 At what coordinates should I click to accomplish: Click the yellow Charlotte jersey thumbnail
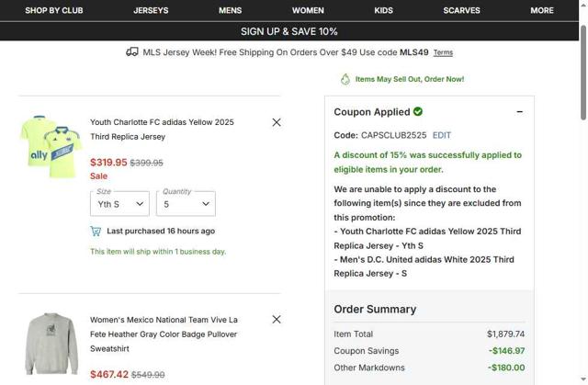(x=51, y=141)
